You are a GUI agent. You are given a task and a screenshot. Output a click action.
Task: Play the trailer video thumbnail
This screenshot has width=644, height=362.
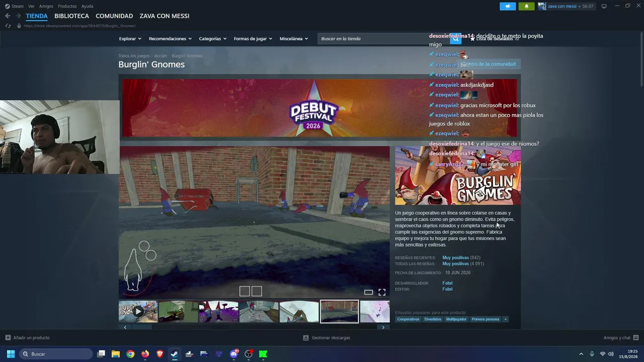(138, 312)
